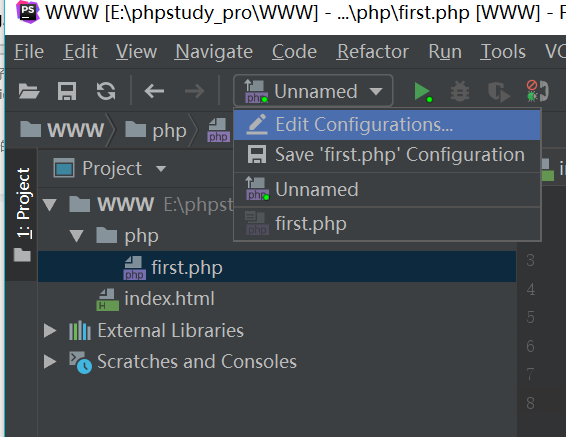Expand the External Libraries node
Viewport: 566px width, 437px height.
point(50,331)
